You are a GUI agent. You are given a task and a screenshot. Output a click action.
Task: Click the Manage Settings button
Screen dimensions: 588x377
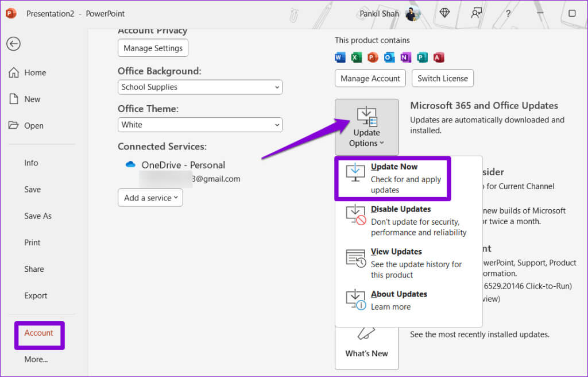[x=153, y=48]
